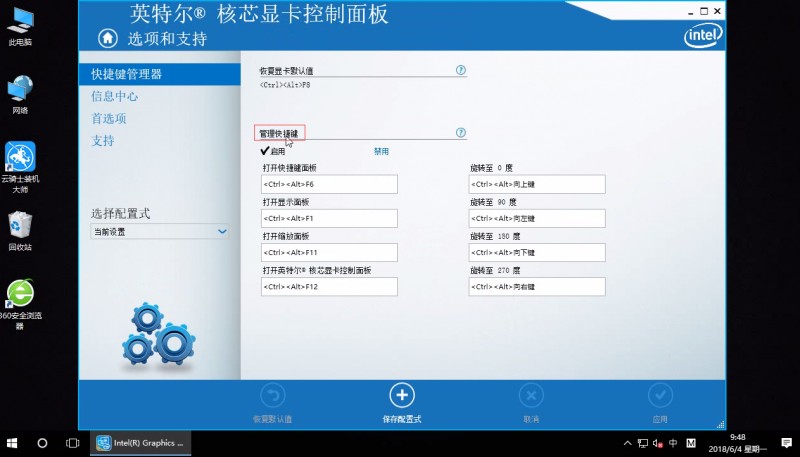Screen dimensions: 800x457
Task: Show hidden tray icons chevron
Action: (x=628, y=443)
